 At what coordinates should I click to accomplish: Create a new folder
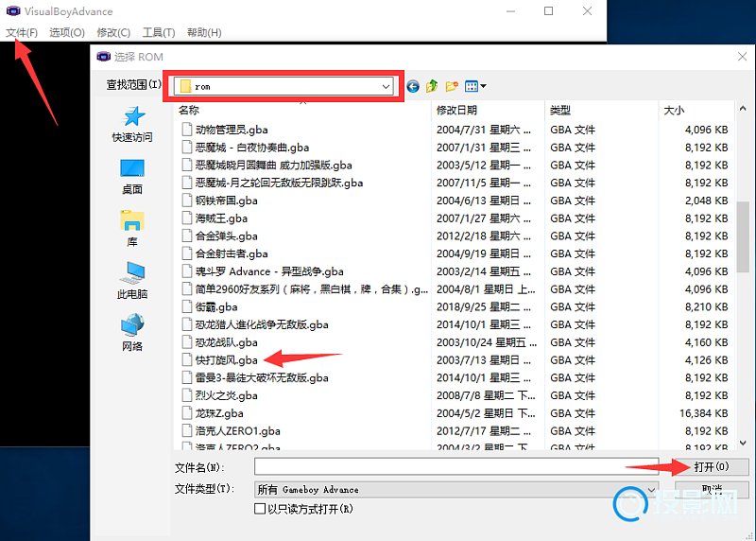452,86
